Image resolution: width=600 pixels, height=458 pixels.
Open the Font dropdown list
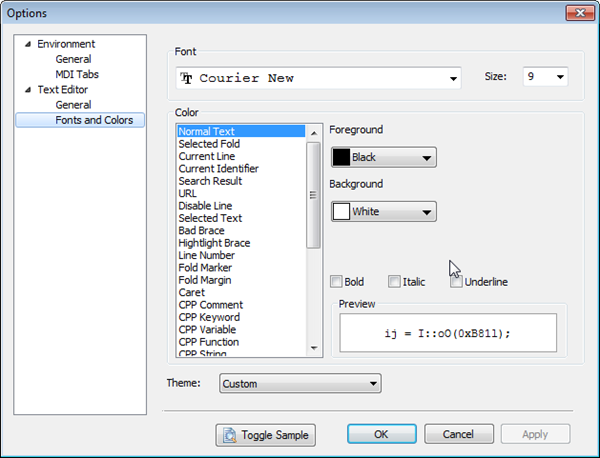point(453,78)
